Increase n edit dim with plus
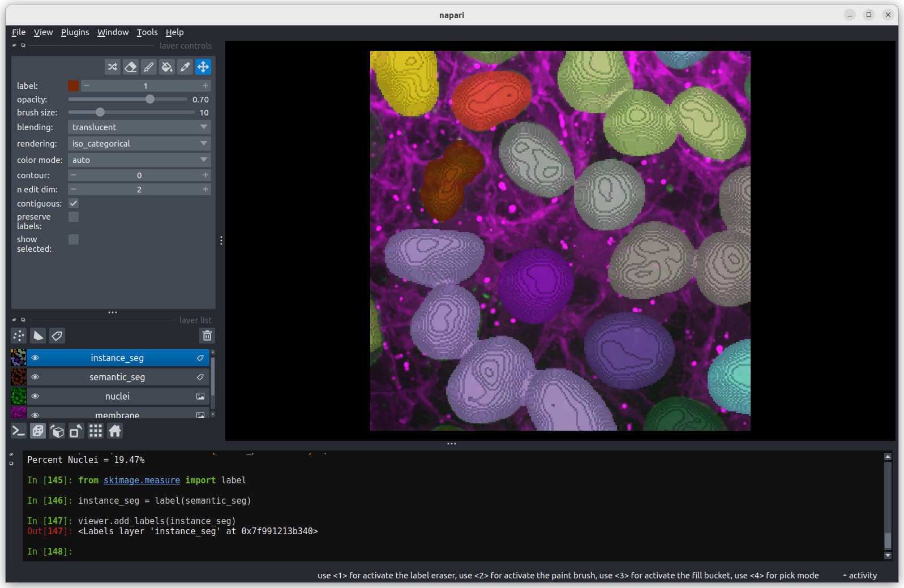This screenshot has width=904, height=588. click(x=205, y=190)
